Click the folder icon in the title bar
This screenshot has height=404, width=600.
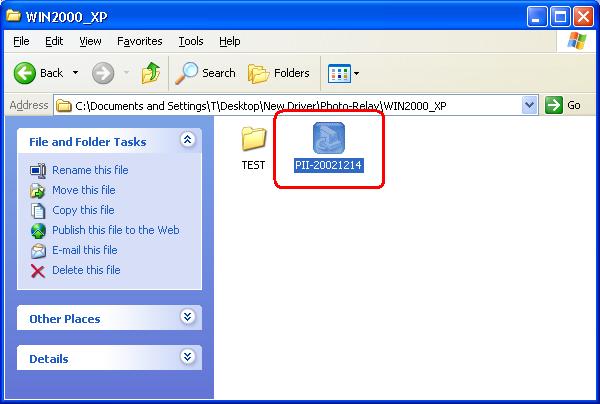[14, 16]
